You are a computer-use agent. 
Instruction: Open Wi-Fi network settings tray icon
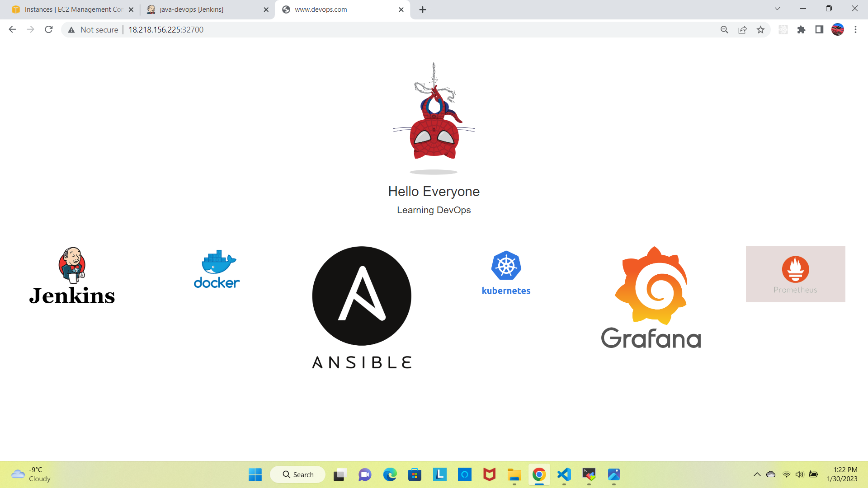click(786, 474)
